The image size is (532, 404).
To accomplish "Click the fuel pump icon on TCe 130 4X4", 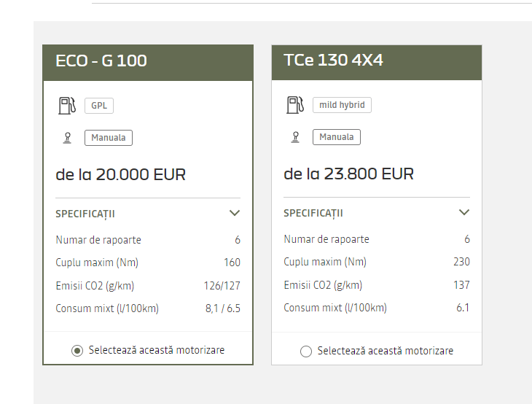I will [295, 105].
